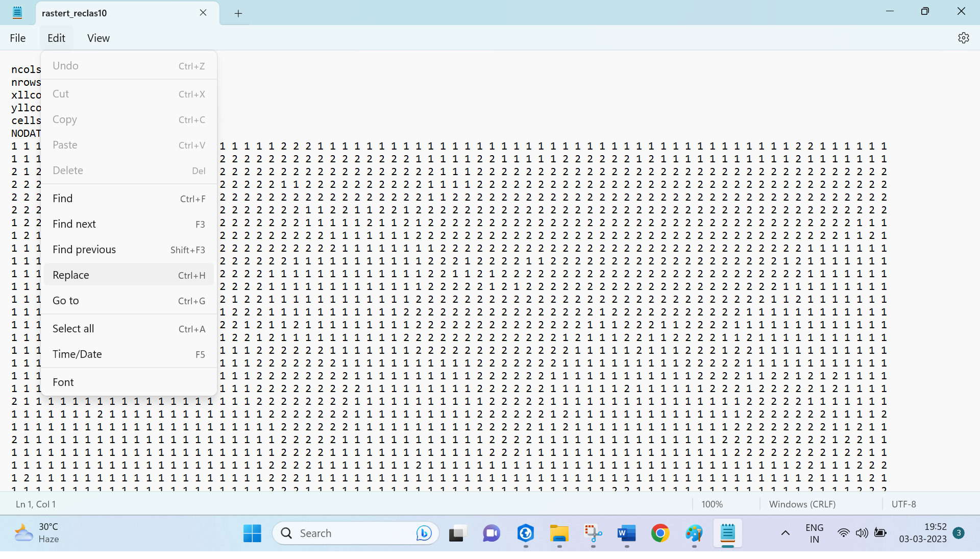Open the File menu
This screenshot has width=980, height=559.
pyautogui.click(x=18, y=38)
